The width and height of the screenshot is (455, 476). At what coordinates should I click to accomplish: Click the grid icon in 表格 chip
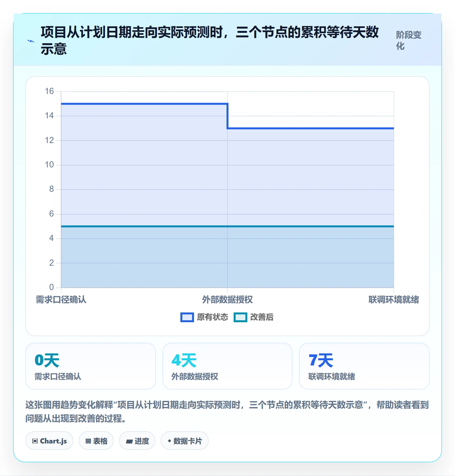coord(88,441)
